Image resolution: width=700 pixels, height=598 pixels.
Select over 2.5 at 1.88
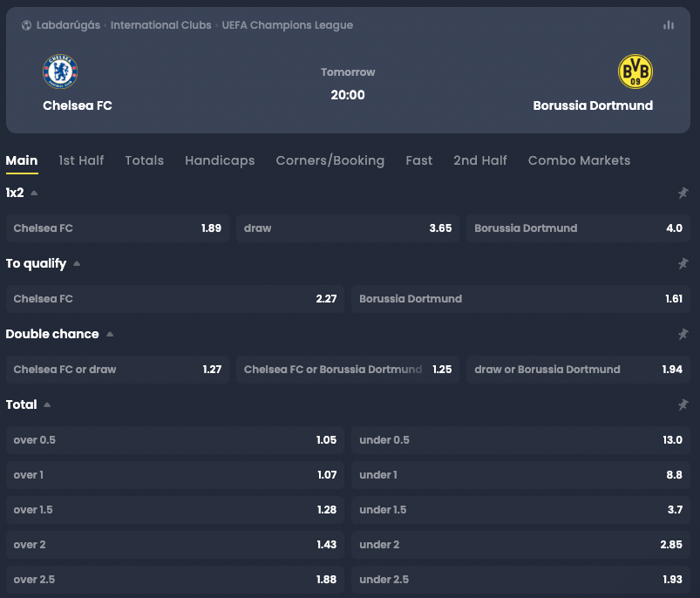(175, 579)
